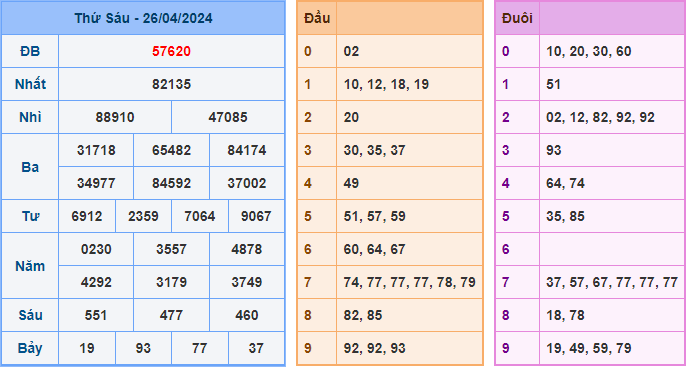Select fifth prize number 0230
This screenshot has width=687, height=367.
96,249
